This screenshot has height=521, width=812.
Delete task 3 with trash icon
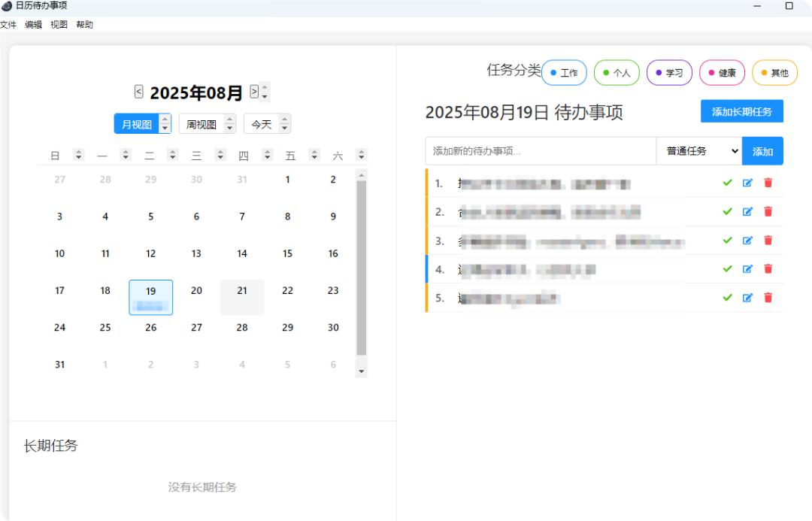tap(768, 241)
